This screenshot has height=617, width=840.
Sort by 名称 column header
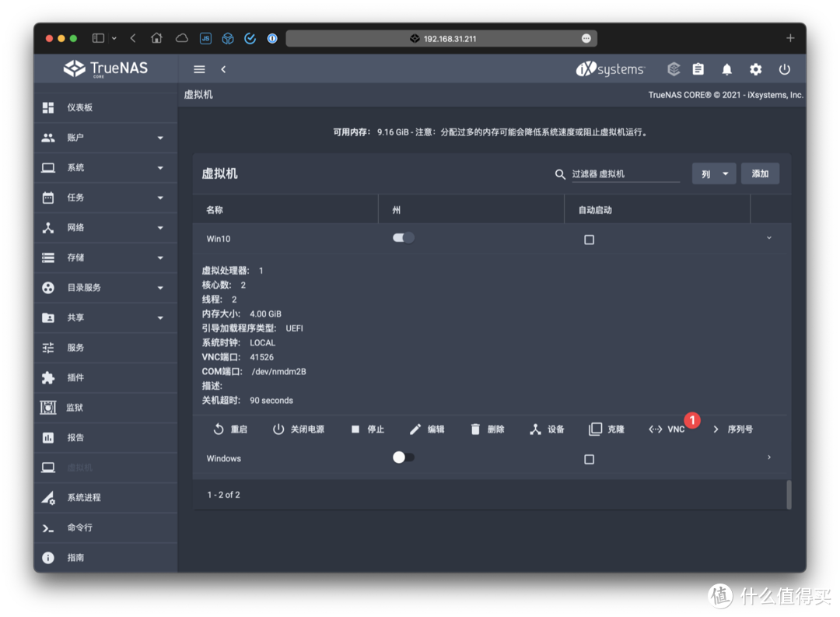215,210
